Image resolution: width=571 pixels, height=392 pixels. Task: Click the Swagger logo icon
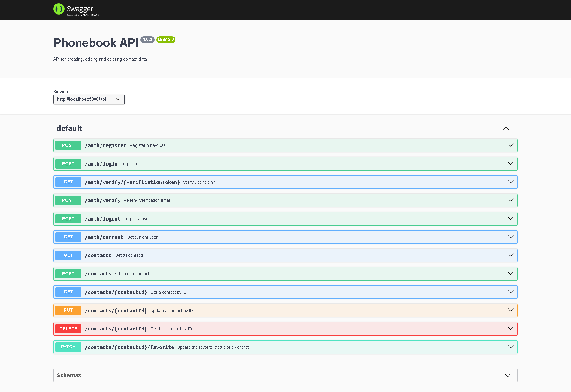pyautogui.click(x=59, y=9)
